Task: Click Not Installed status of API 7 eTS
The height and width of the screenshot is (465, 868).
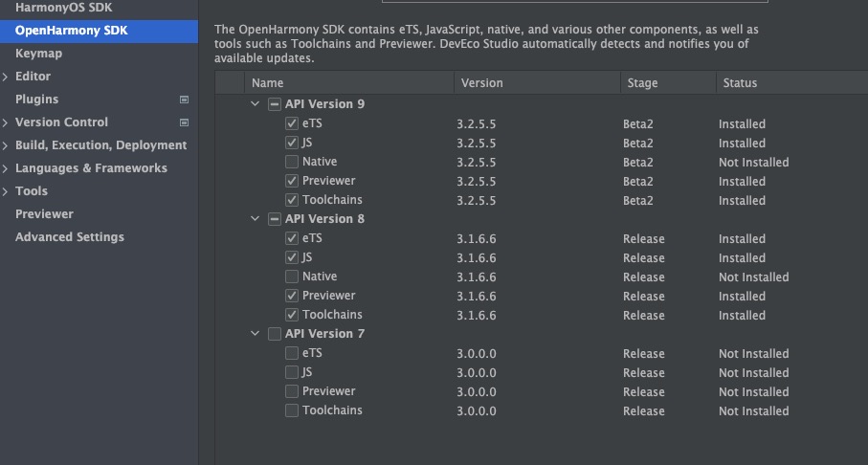Action: tap(753, 353)
